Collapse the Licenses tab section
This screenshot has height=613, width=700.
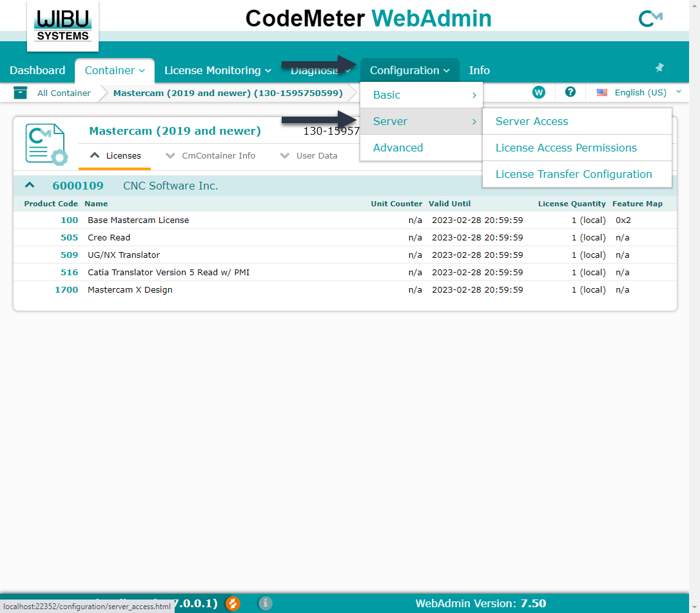tap(115, 155)
